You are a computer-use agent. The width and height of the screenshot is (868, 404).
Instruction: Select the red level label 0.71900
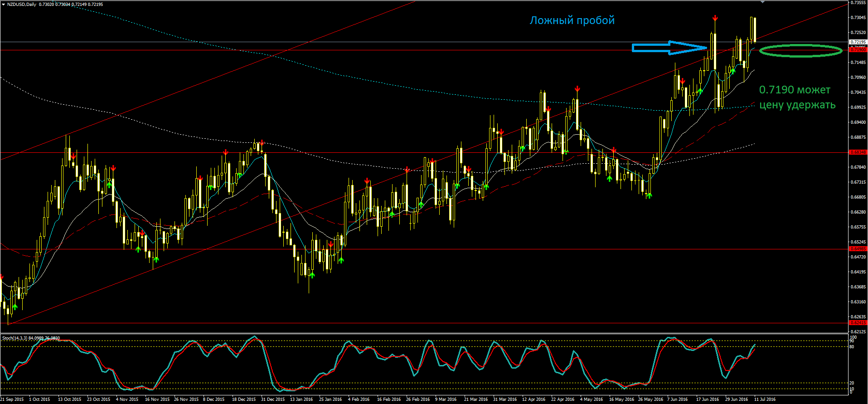(x=858, y=49)
